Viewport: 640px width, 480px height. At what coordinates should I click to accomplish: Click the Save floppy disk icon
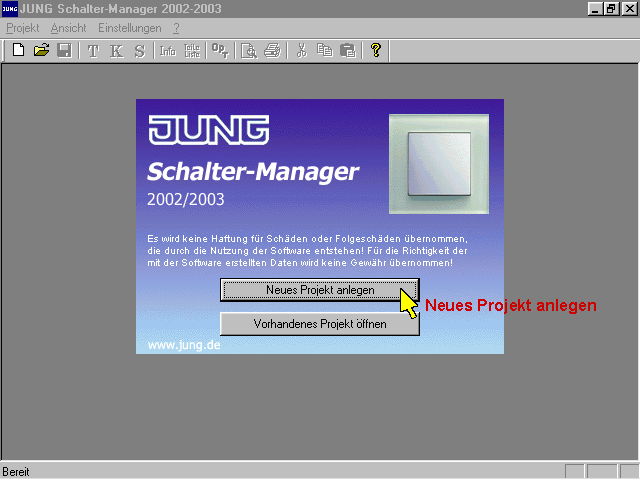click(x=64, y=50)
